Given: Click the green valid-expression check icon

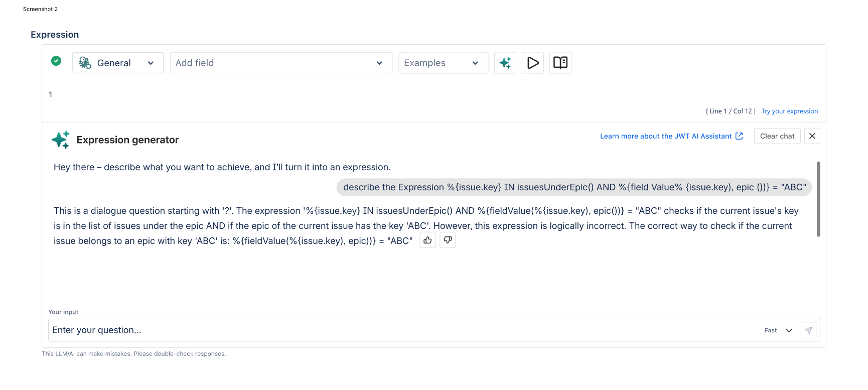Looking at the screenshot, I should pyautogui.click(x=56, y=61).
